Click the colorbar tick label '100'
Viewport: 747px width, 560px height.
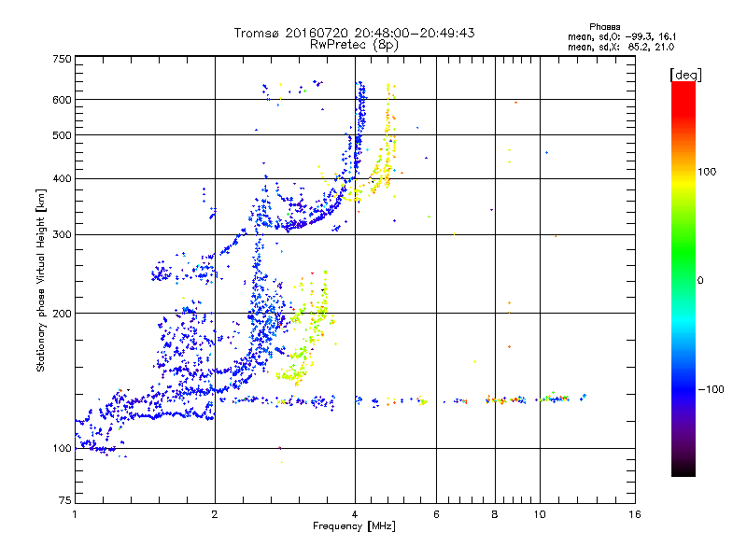707,172
